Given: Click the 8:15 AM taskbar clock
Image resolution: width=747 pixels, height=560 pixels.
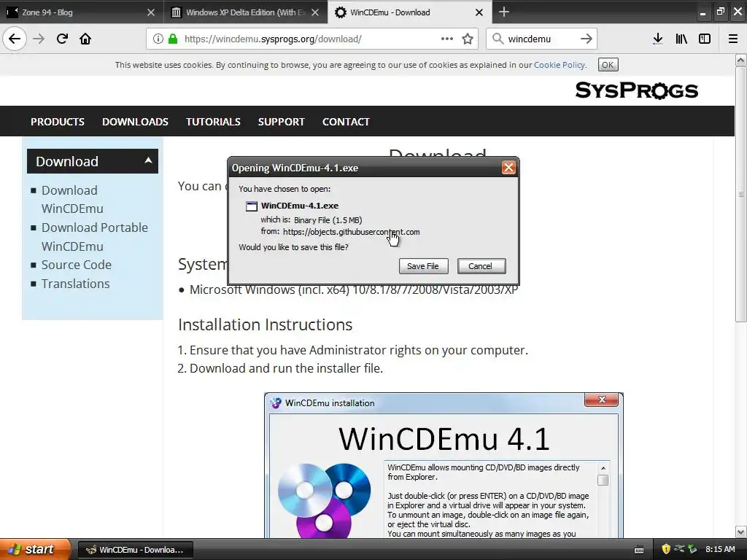Looking at the screenshot, I should click(719, 549).
